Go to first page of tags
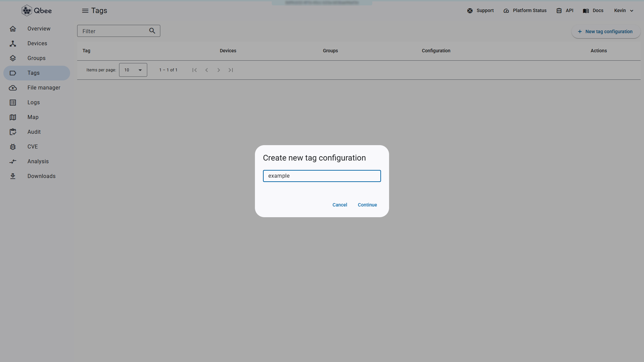 195,70
